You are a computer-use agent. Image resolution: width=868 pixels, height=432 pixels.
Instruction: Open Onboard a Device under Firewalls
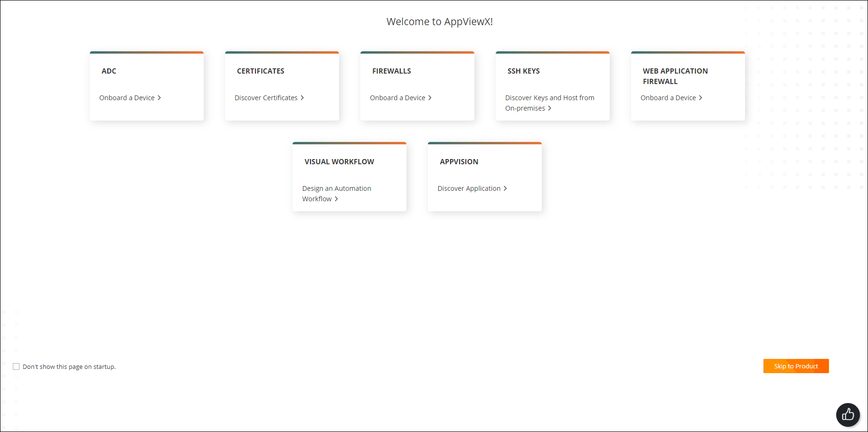click(401, 98)
